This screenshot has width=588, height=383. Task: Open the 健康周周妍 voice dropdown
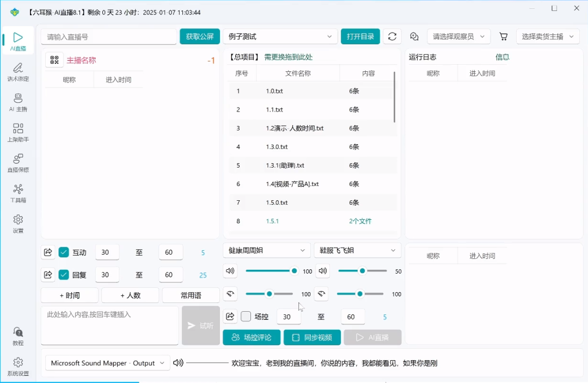pyautogui.click(x=267, y=250)
